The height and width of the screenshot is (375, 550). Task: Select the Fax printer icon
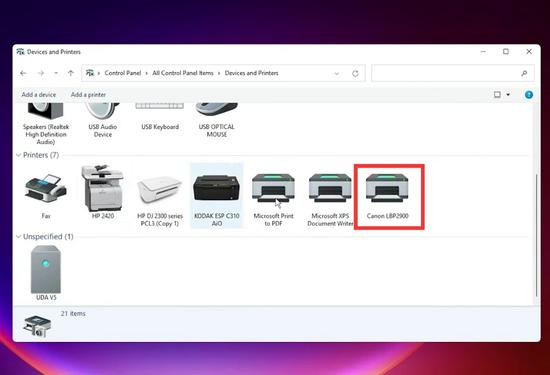pyautogui.click(x=46, y=188)
